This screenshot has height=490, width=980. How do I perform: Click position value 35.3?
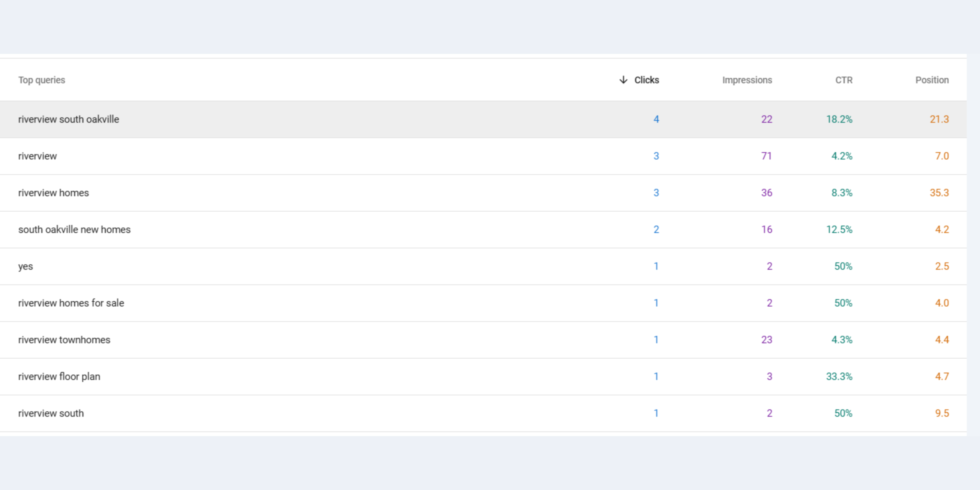[x=939, y=193]
